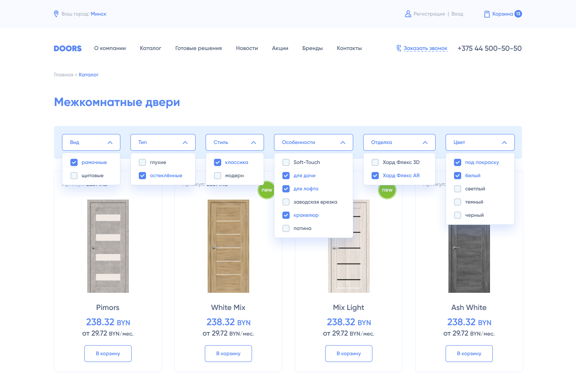576x392 pixels.
Task: Click the location pin icon near city
Action: [x=56, y=14]
